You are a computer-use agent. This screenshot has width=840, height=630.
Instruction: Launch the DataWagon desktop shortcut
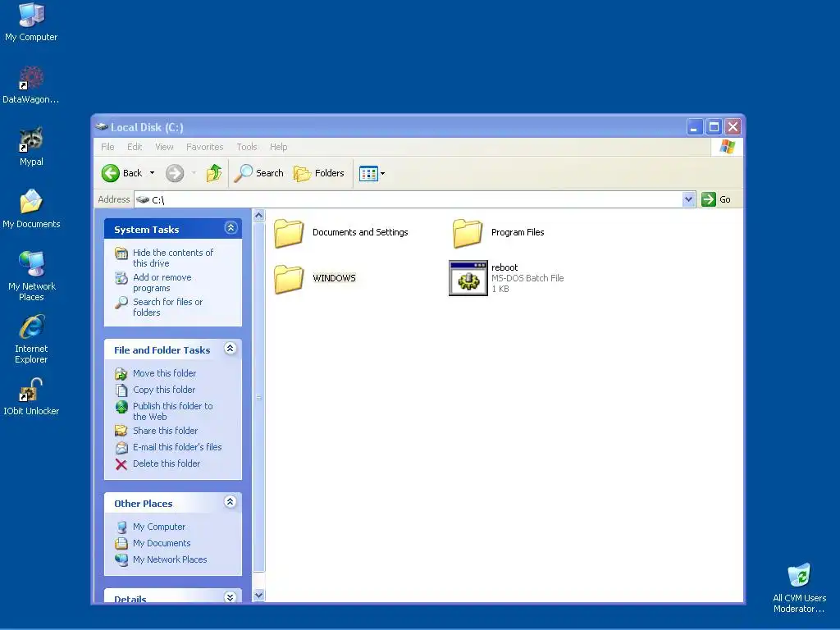click(x=31, y=84)
